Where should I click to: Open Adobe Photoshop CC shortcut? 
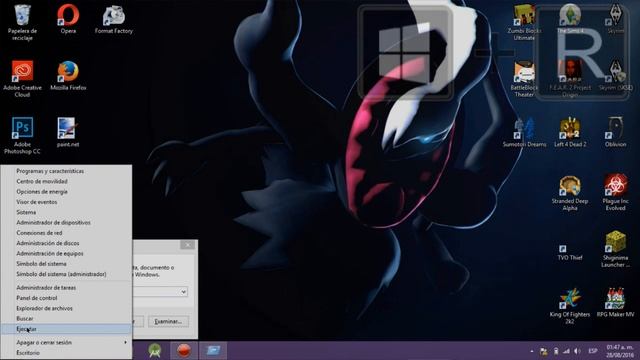[22, 136]
